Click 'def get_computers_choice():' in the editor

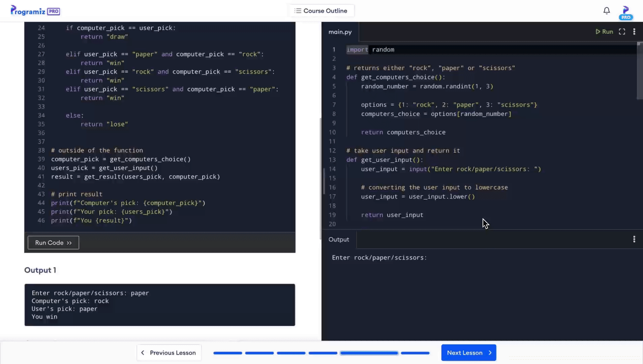coord(396,77)
